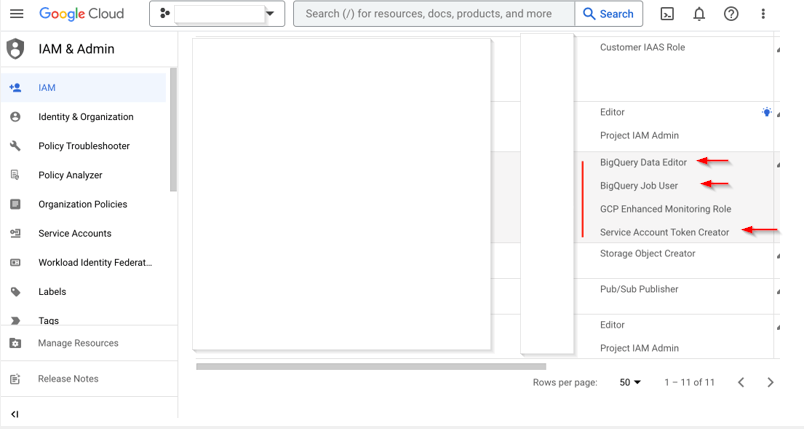Image resolution: width=804 pixels, height=429 pixels.
Task: Click the IAM & Admin shield icon
Action: pyautogui.click(x=15, y=49)
